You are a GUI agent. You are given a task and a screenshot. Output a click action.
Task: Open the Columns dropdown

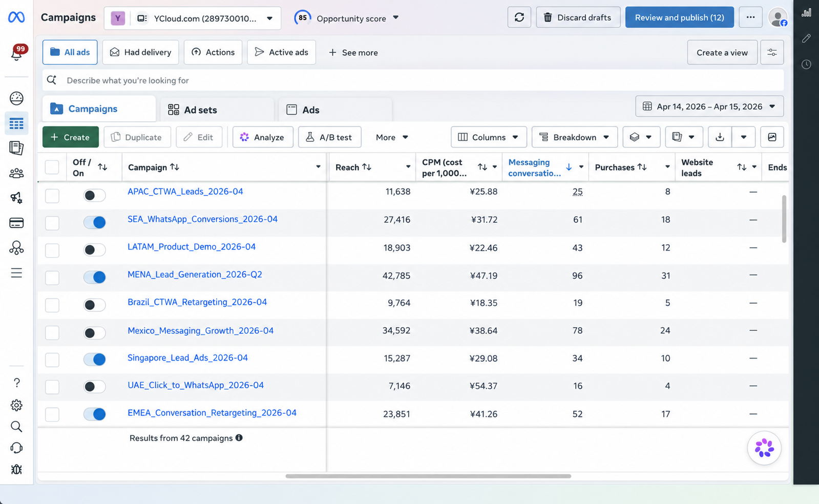[x=489, y=137]
